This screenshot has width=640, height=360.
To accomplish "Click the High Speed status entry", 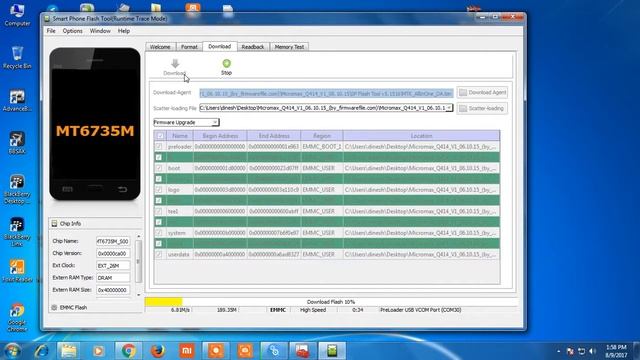I will pyautogui.click(x=313, y=310).
